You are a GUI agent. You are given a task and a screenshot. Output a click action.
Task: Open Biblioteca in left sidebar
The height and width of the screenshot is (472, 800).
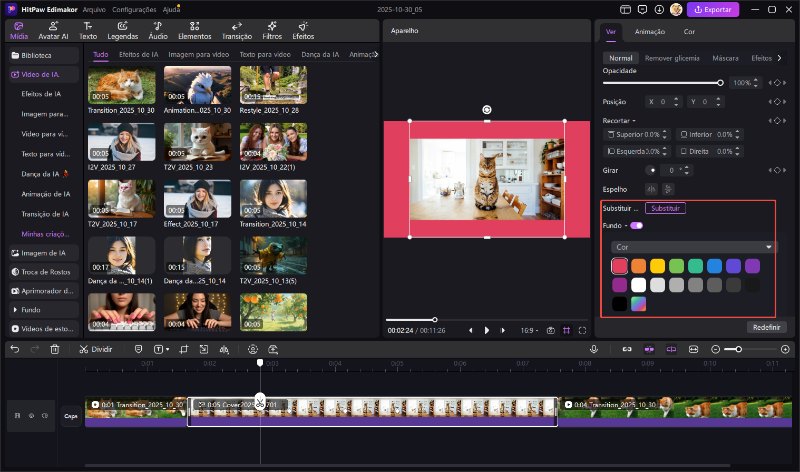pyautogui.click(x=43, y=55)
